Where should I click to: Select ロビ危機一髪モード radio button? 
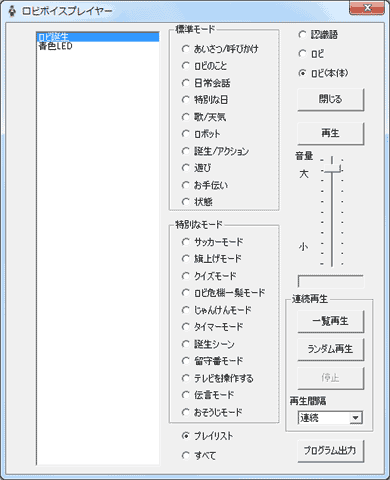(185, 293)
